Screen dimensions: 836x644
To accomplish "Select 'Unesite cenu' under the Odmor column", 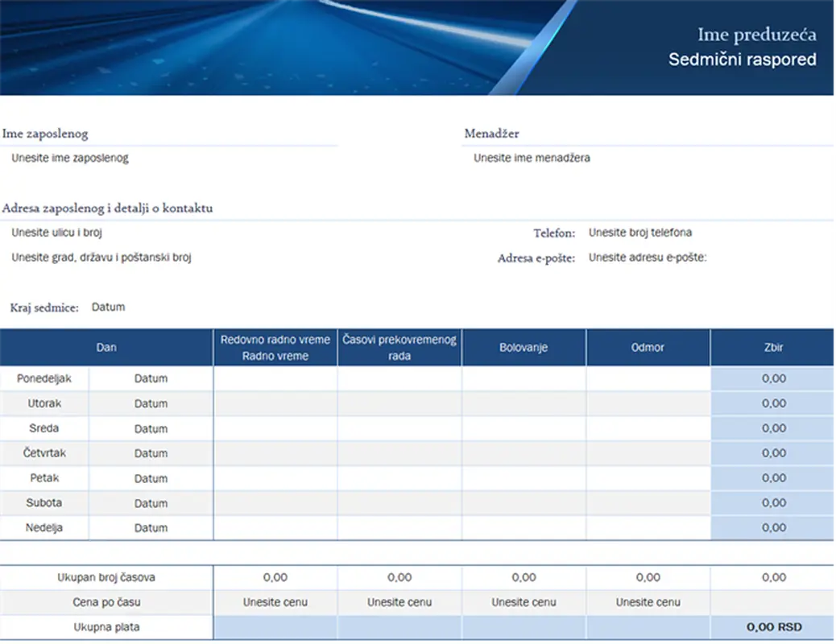I will click(648, 602).
